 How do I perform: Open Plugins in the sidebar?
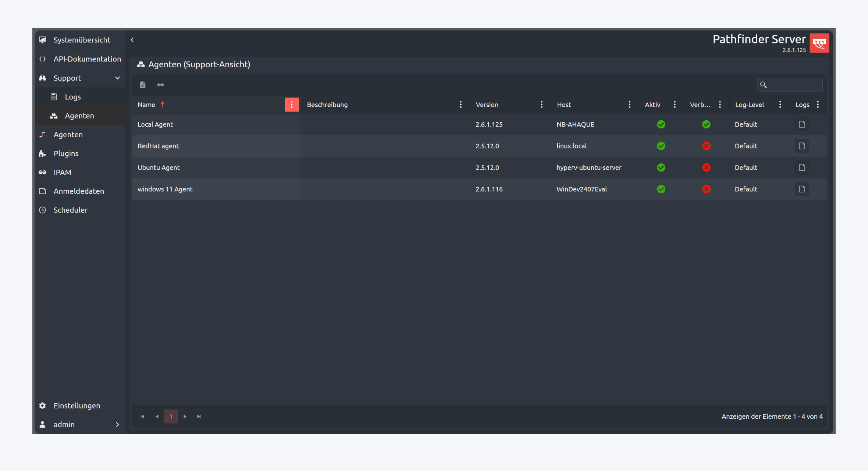pos(66,153)
